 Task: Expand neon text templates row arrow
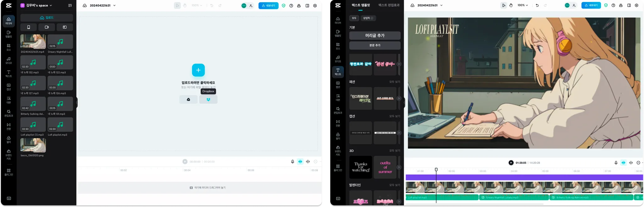coord(399,64)
